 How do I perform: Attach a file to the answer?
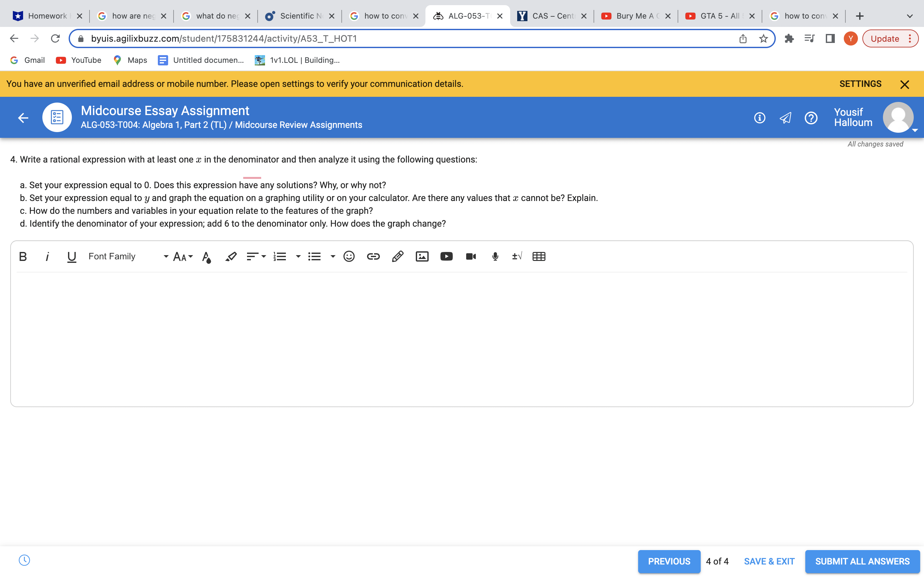point(398,256)
